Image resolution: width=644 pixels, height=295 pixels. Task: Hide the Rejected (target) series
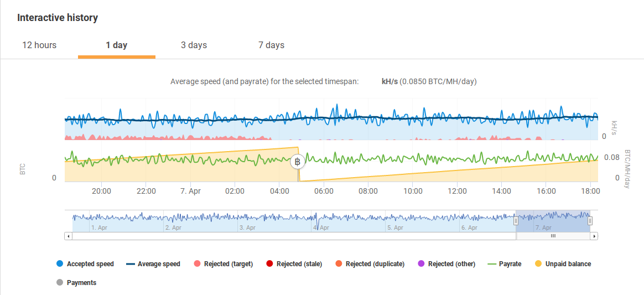pyautogui.click(x=222, y=264)
